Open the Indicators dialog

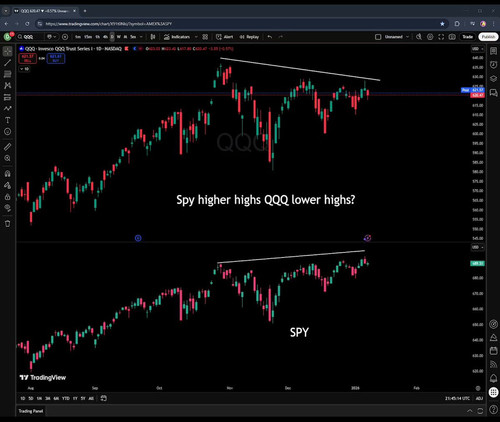coord(177,37)
